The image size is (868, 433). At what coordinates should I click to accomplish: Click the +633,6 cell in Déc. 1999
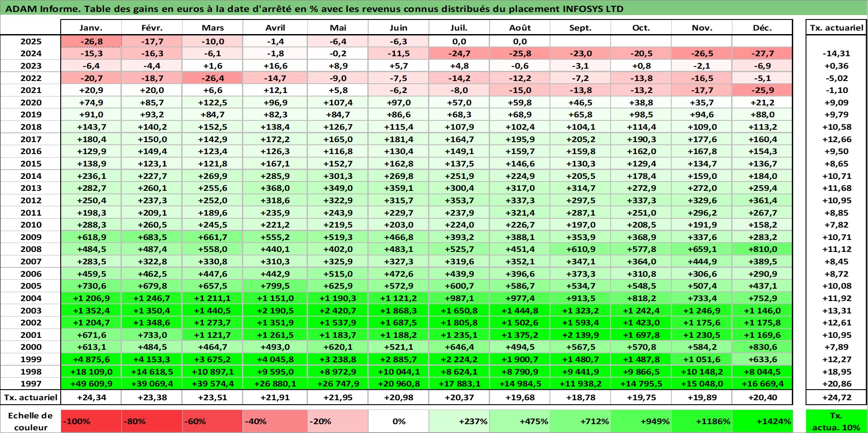pos(762,359)
